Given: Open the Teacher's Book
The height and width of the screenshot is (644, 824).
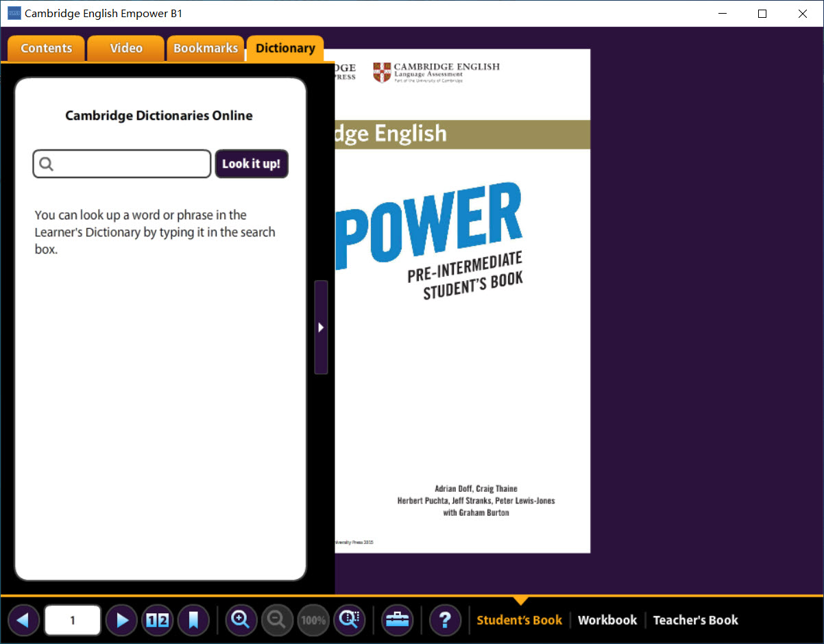Looking at the screenshot, I should point(696,620).
